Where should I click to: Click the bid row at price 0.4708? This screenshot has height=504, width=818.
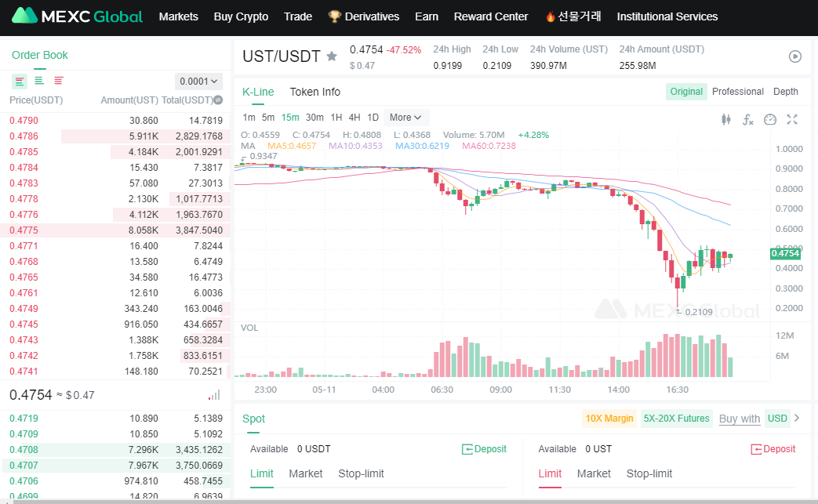(x=115, y=449)
